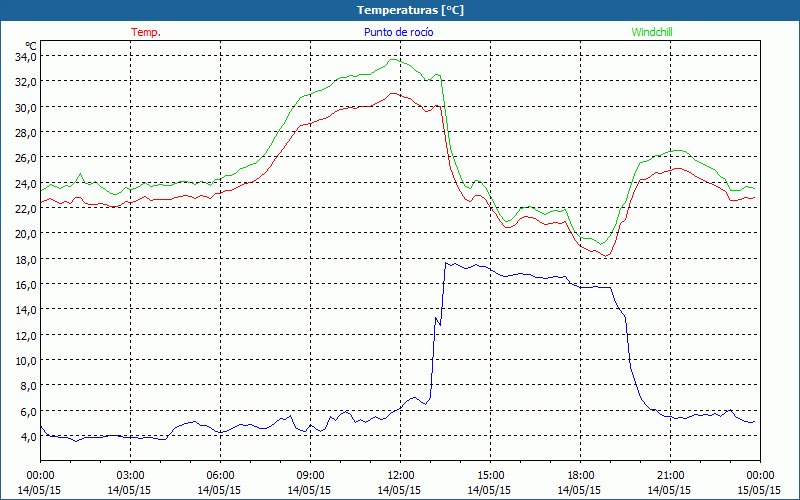Click the 09:00 time axis label
800x500 pixels.
point(310,476)
